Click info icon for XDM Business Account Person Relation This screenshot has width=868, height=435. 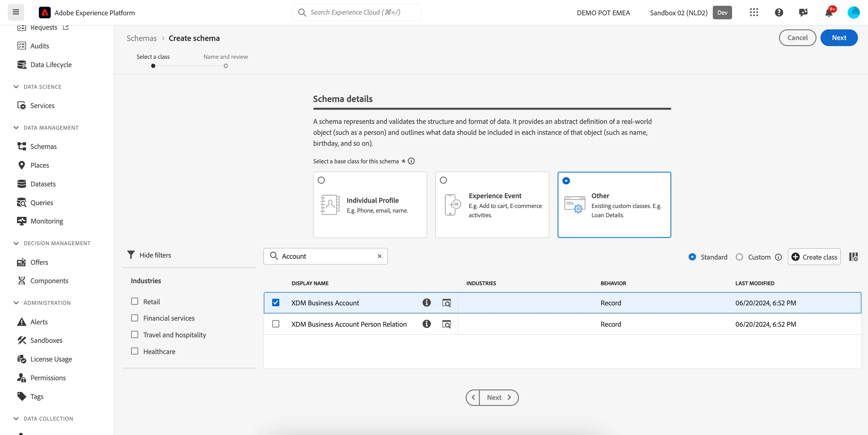pyautogui.click(x=427, y=324)
